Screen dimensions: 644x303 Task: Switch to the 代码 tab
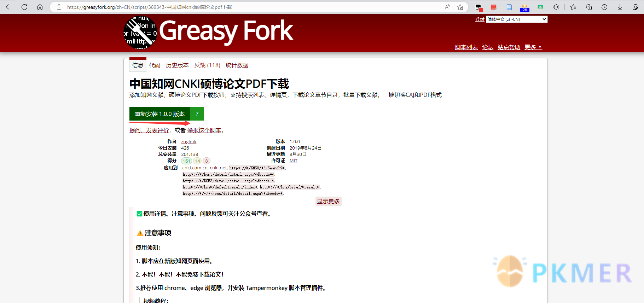pos(155,65)
